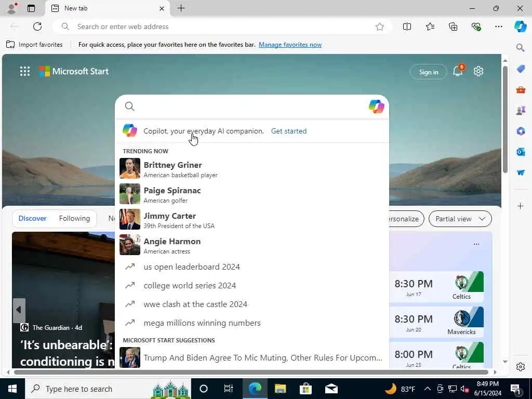This screenshot has height=399, width=532.
Task: Click the Personalize button
Action: pyautogui.click(x=406, y=219)
